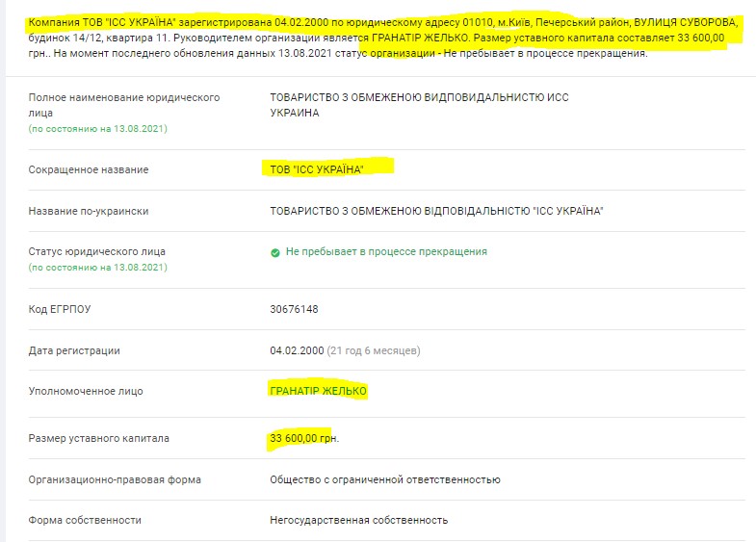Click the green date note under "Полное наименование" label
Image resolution: width=756 pixels, height=542 pixels.
(x=98, y=128)
